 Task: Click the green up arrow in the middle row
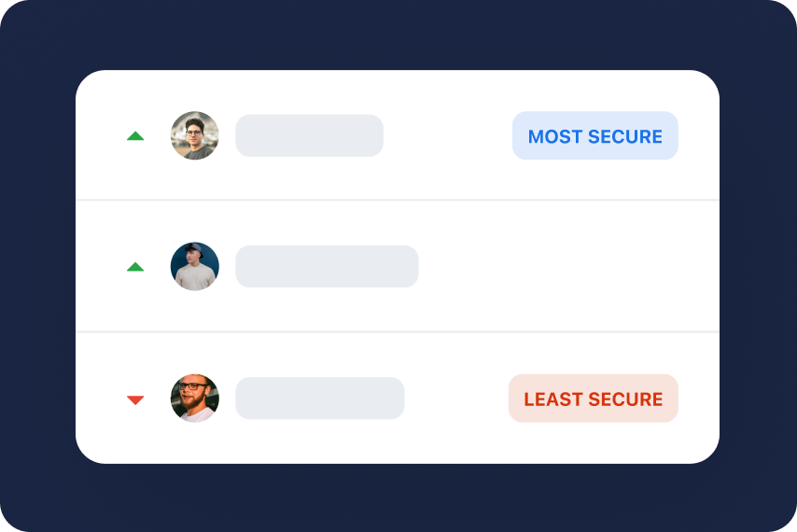(x=135, y=267)
